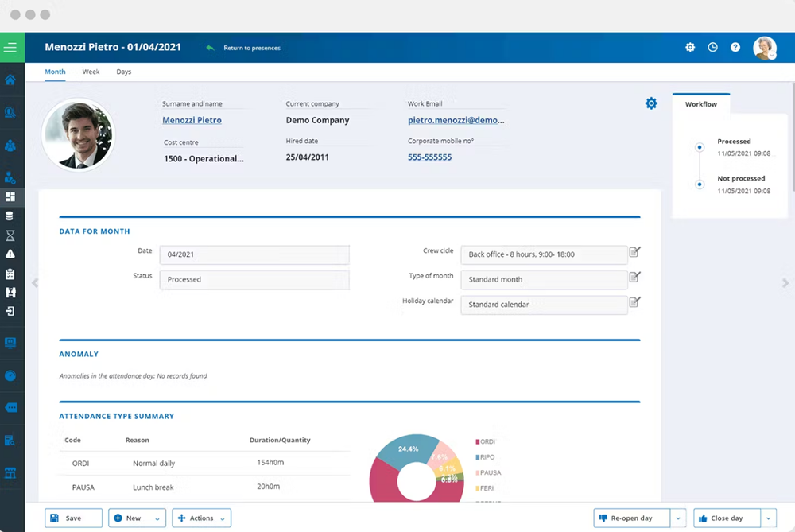Click the 154h0m duration value
Viewport: 795px width, 532px height.
270,463
